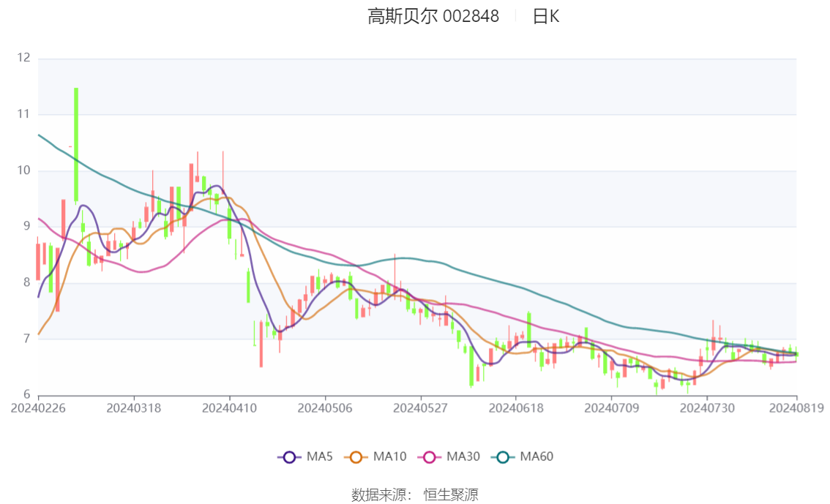The image size is (830, 504).
Task: Toggle the MA5 legend circle marker
Action: point(289,457)
